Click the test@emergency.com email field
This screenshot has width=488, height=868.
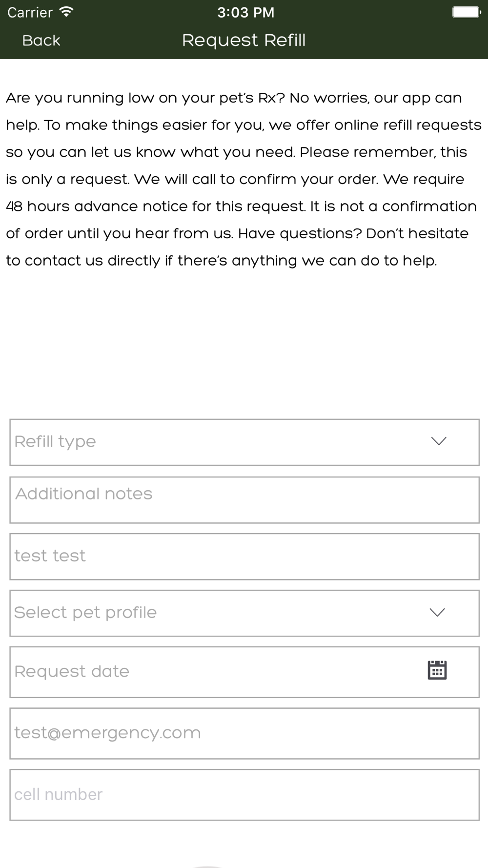[x=244, y=733]
